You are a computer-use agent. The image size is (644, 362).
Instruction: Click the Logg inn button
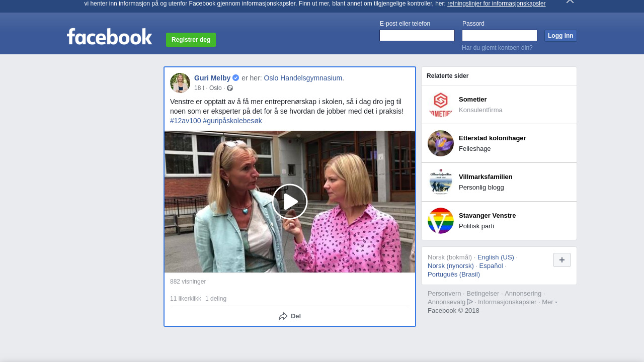tap(560, 36)
